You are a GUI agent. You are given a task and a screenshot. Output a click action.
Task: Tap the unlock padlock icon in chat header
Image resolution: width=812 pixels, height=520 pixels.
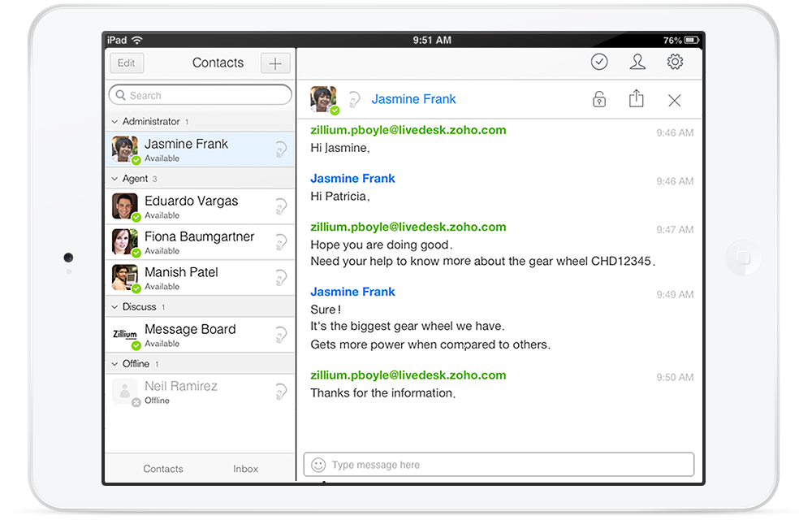[x=599, y=99]
